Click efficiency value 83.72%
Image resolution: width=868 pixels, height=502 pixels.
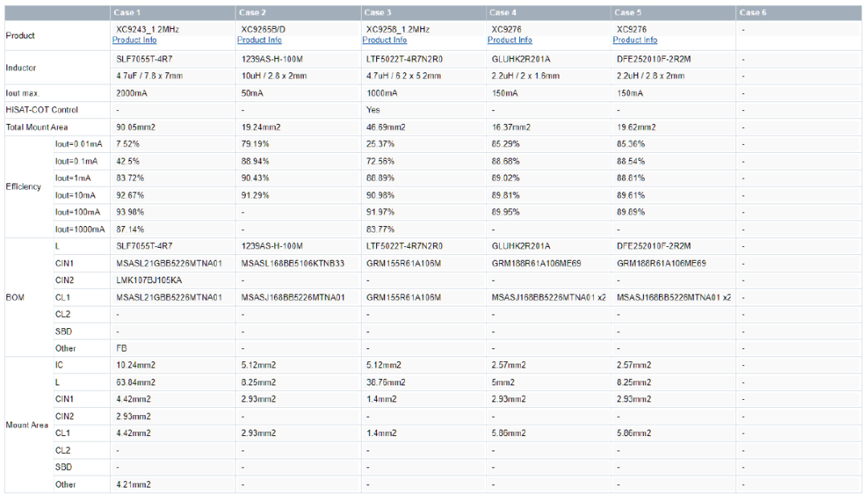tap(130, 178)
